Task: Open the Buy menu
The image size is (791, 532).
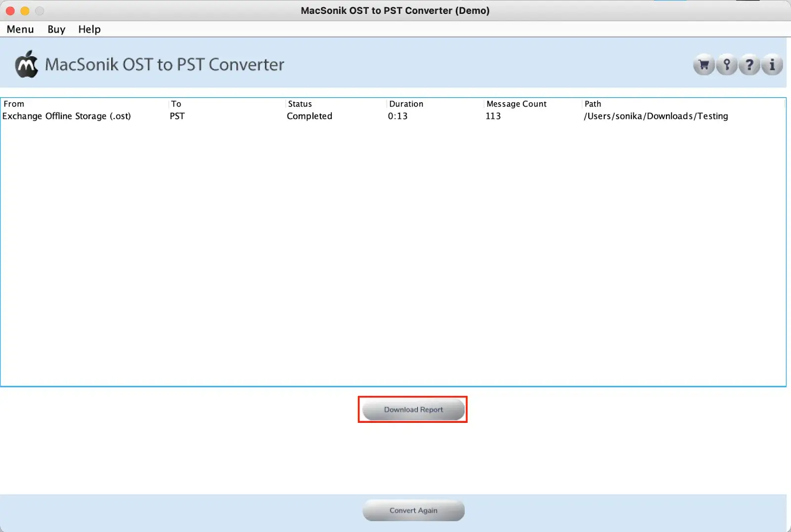Action: pos(56,29)
